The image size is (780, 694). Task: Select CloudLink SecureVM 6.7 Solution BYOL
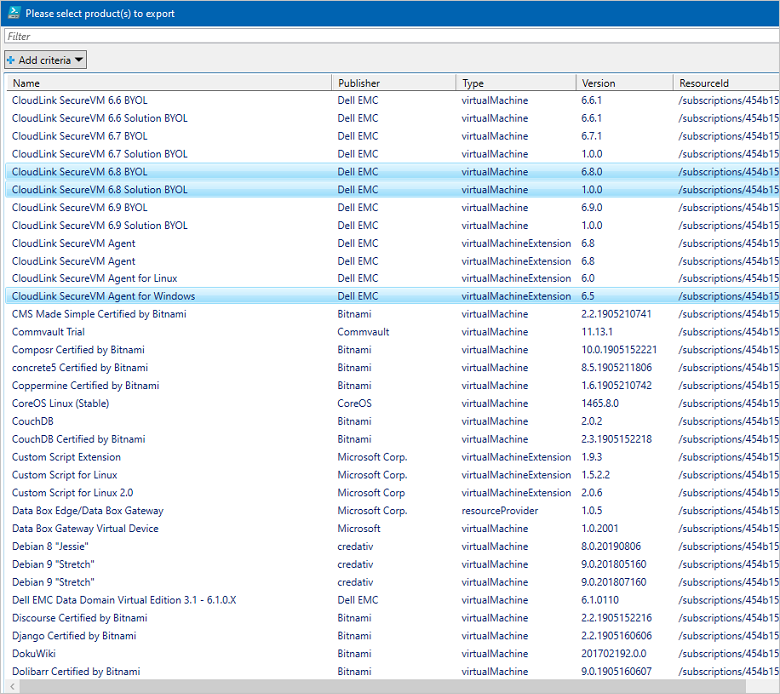(392, 154)
